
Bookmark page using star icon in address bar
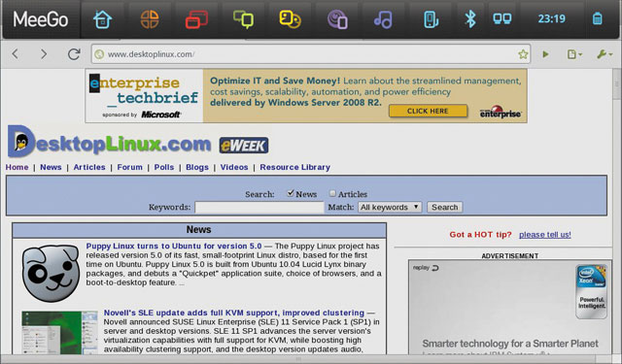[523, 54]
